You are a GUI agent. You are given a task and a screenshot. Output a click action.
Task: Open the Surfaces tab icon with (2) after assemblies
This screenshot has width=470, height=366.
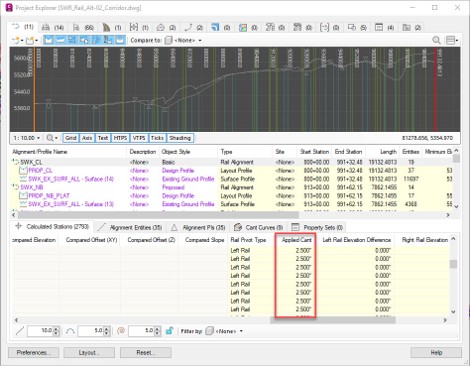[x=166, y=28]
